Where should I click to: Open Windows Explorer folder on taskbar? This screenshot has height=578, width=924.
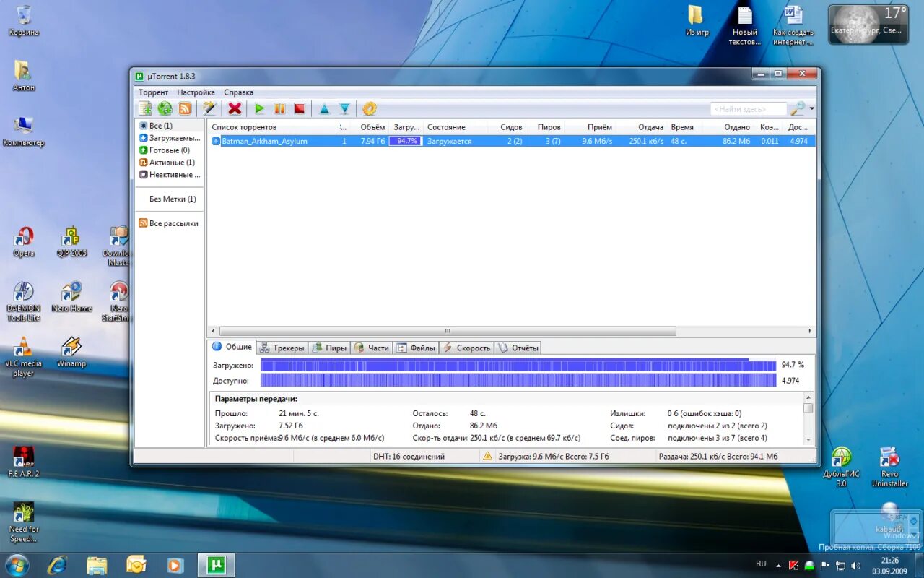[x=97, y=564]
